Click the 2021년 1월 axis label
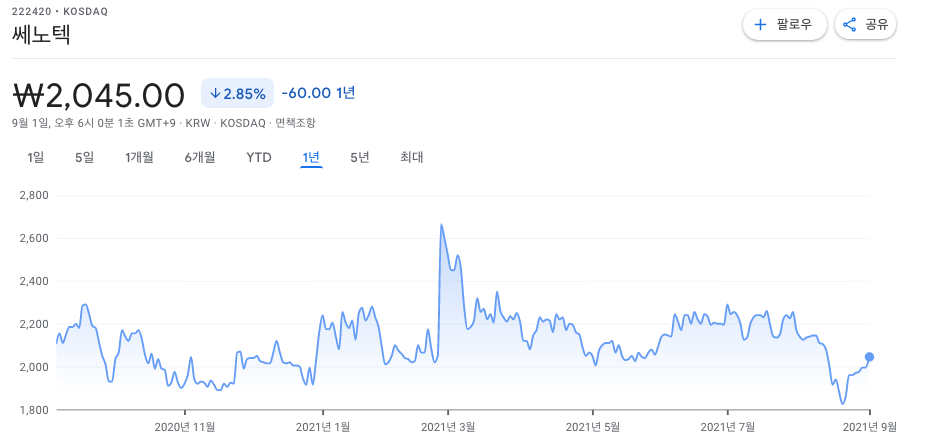929x443 pixels. click(x=323, y=426)
